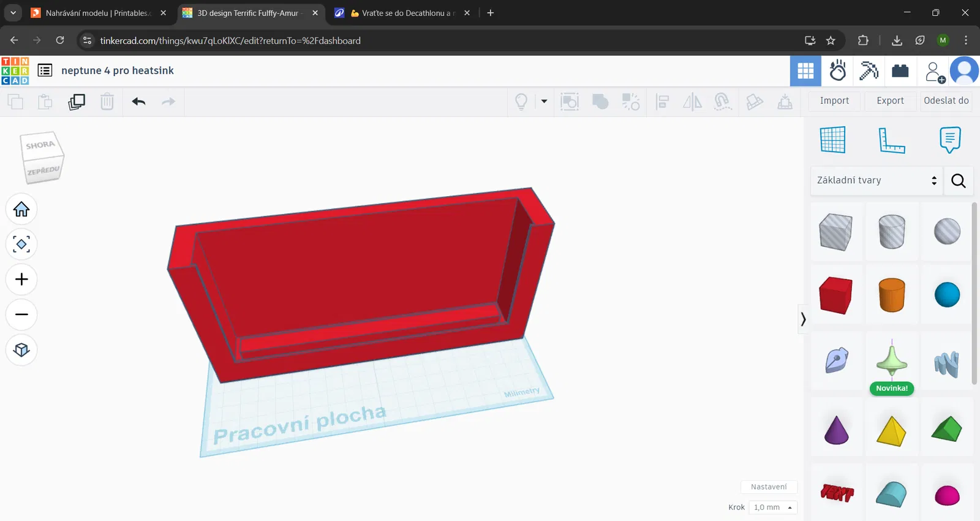This screenshot has height=521, width=980.
Task: Click the Import button
Action: 834,101
